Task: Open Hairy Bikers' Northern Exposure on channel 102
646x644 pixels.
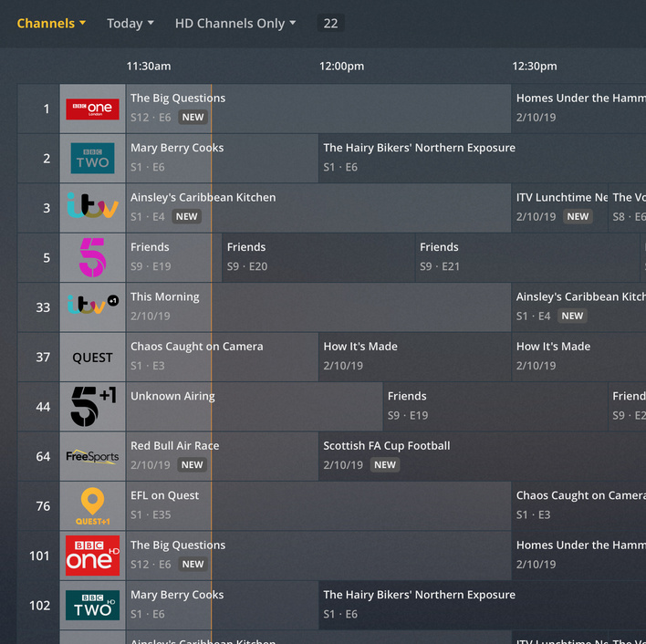Action: (x=483, y=606)
